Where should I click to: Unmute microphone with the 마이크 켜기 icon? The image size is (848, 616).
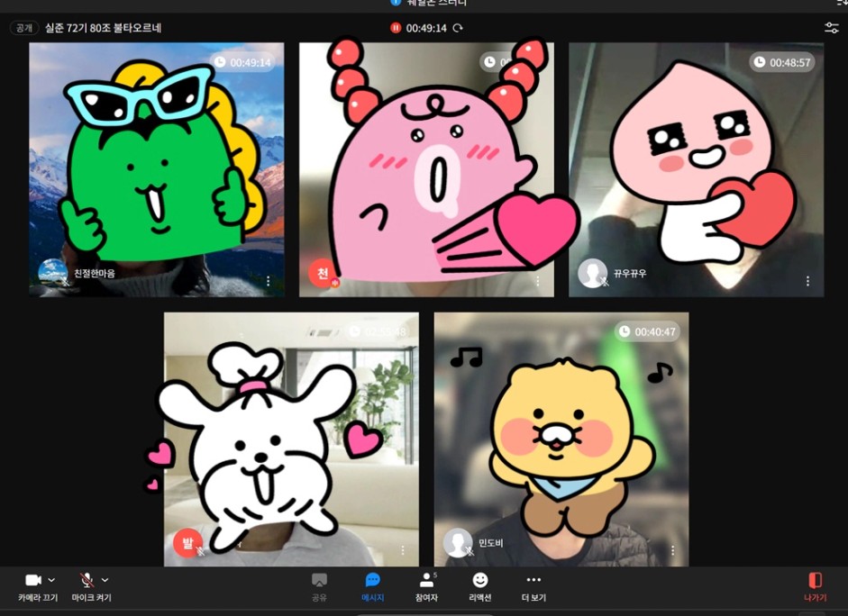point(87,580)
